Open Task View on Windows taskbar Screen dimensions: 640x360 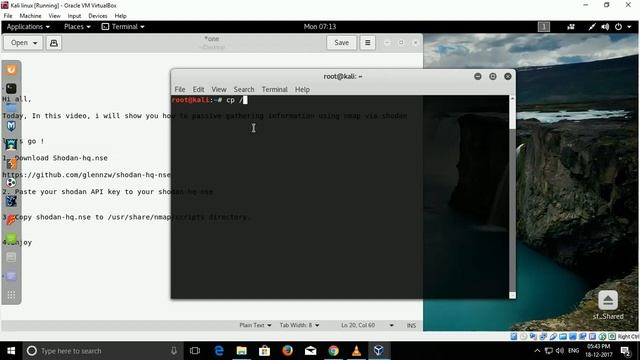195,351
